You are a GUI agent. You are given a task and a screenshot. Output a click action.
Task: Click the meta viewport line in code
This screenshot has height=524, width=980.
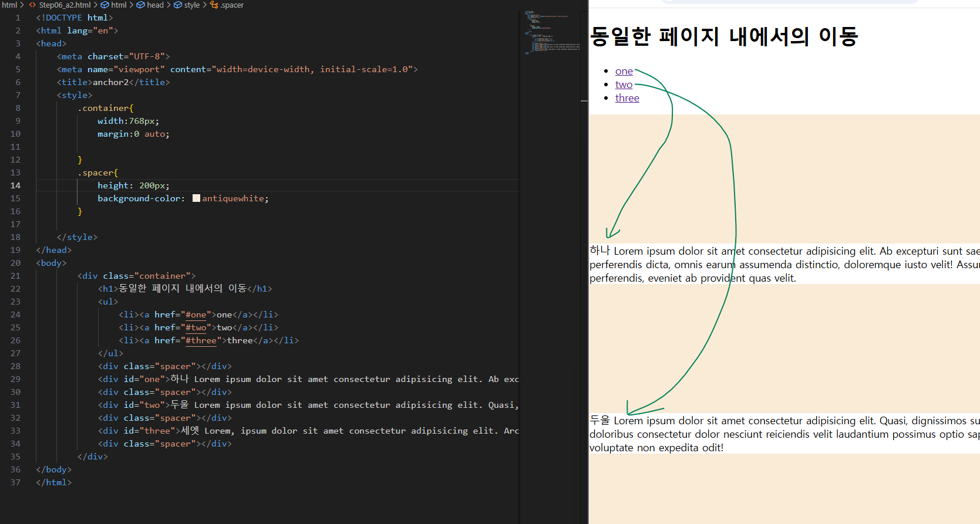coord(237,69)
